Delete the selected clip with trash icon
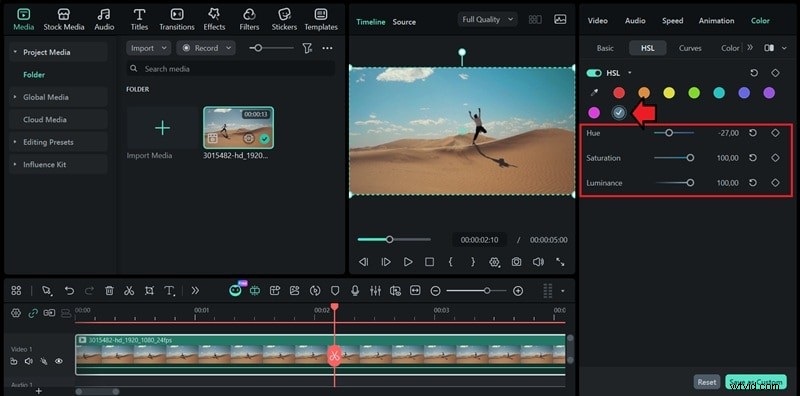The width and height of the screenshot is (800, 396). pyautogui.click(x=109, y=290)
